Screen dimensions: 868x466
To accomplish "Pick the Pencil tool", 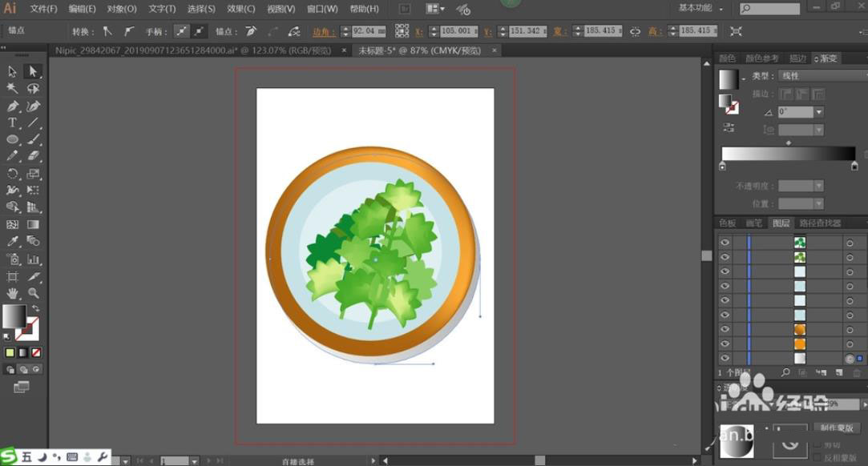I will (12, 156).
